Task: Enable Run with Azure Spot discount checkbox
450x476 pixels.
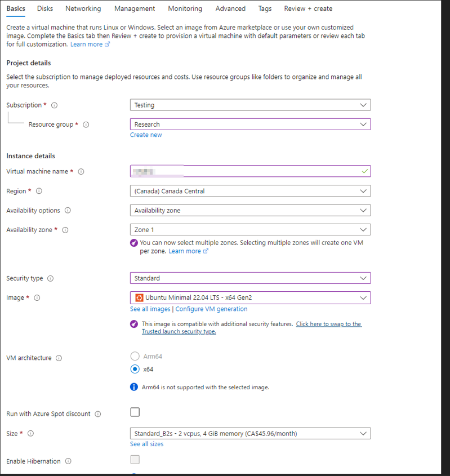Action: pyautogui.click(x=135, y=412)
